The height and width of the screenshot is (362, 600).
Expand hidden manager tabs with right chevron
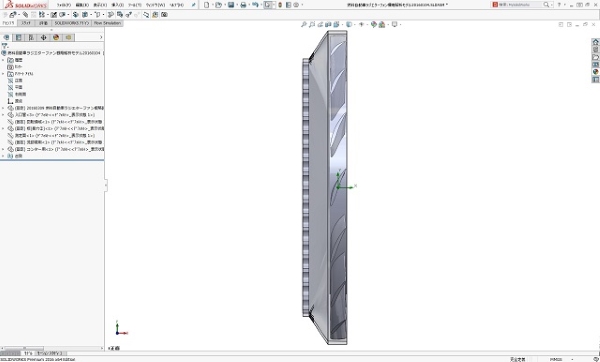tap(101, 38)
